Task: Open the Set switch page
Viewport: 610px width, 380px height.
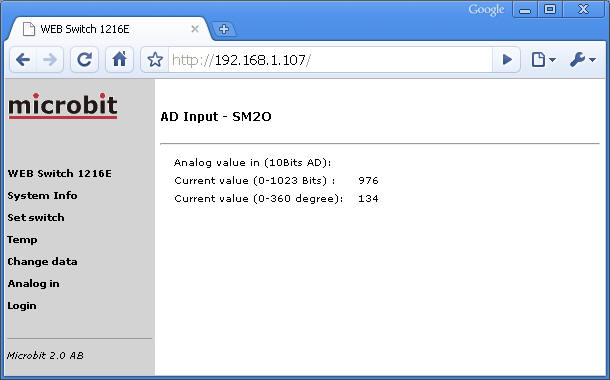Action: point(36,217)
